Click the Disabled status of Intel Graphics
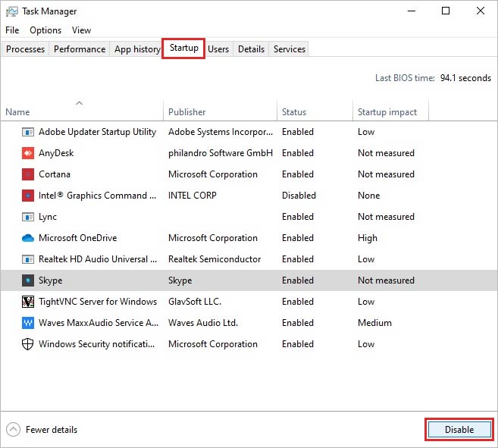498x448 pixels. [299, 196]
